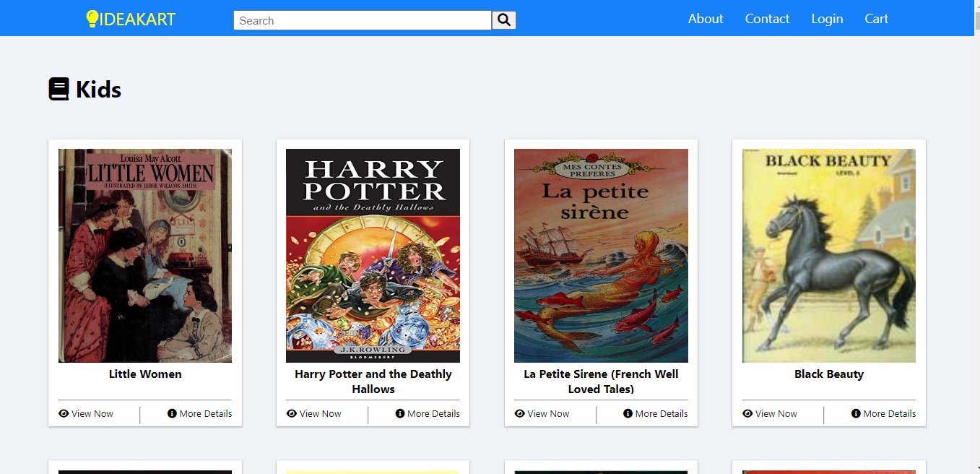Click into the Search text field
Screen dimensions: 980x474
tap(362, 20)
